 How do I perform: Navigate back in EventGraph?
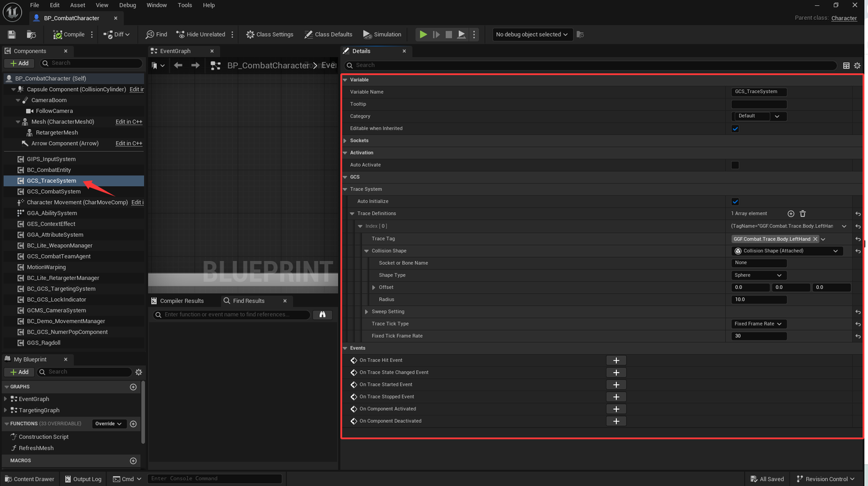click(179, 65)
